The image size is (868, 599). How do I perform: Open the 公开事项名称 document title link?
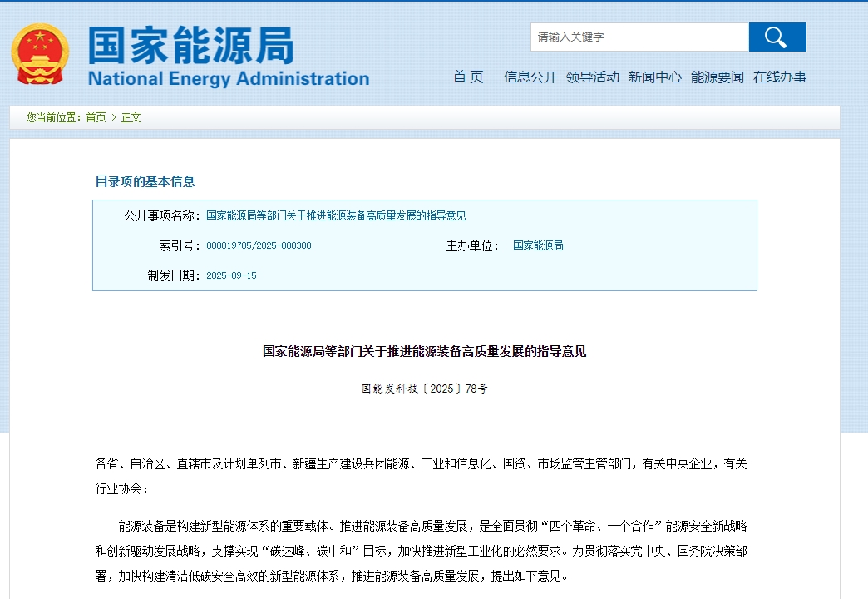tap(336, 215)
